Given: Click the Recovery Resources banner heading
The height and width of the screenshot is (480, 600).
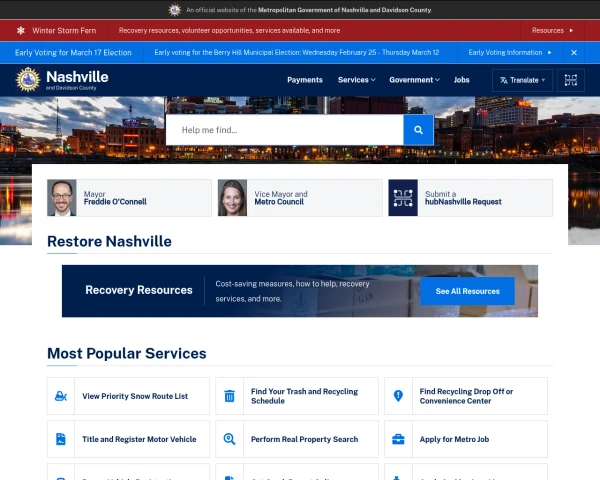Looking at the screenshot, I should click(x=139, y=290).
